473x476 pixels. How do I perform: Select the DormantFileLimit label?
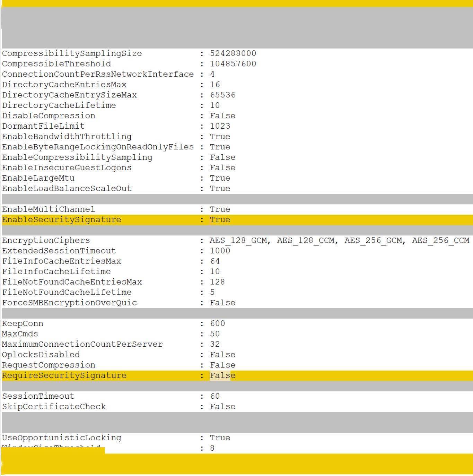pos(43,126)
